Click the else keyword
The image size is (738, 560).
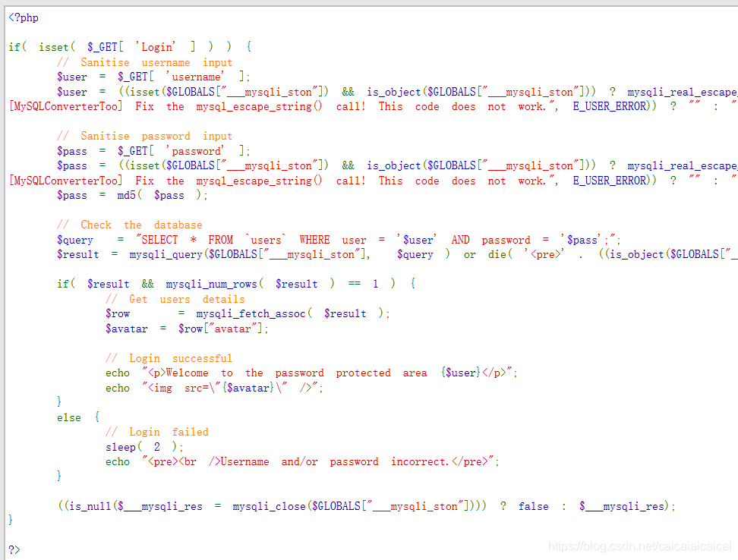(x=69, y=417)
